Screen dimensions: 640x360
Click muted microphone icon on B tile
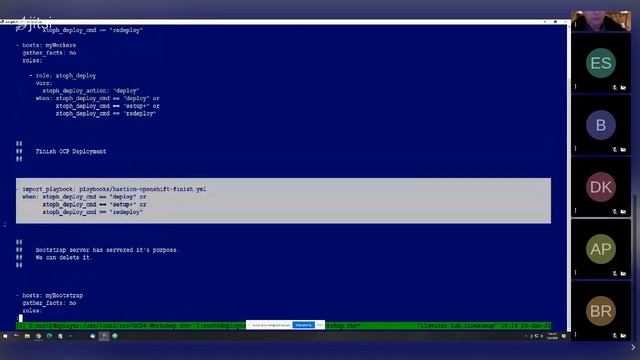click(x=615, y=149)
